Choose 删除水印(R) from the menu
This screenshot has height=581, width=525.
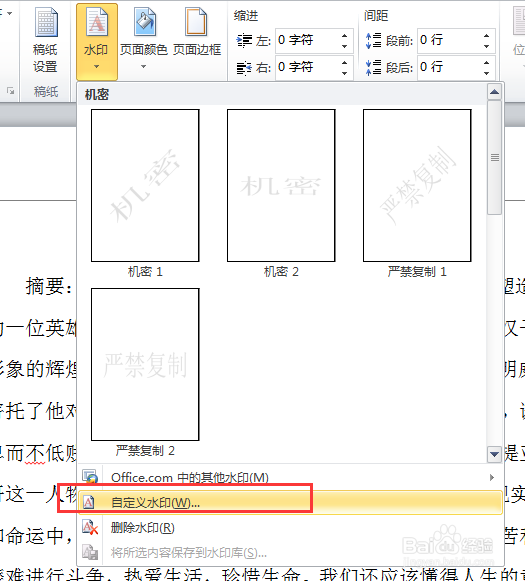click(x=290, y=528)
